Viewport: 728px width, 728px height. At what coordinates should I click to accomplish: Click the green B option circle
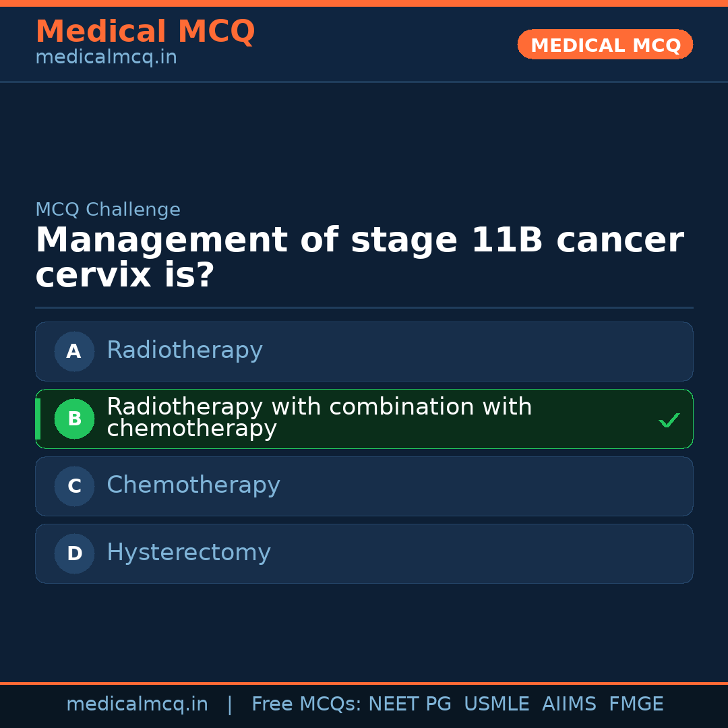(74, 419)
